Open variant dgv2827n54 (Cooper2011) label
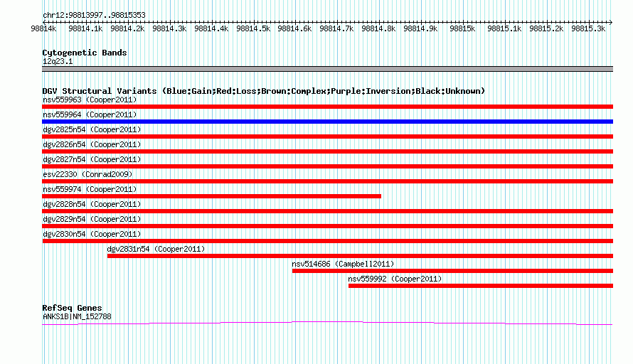The image size is (633, 364). pyautogui.click(x=92, y=159)
